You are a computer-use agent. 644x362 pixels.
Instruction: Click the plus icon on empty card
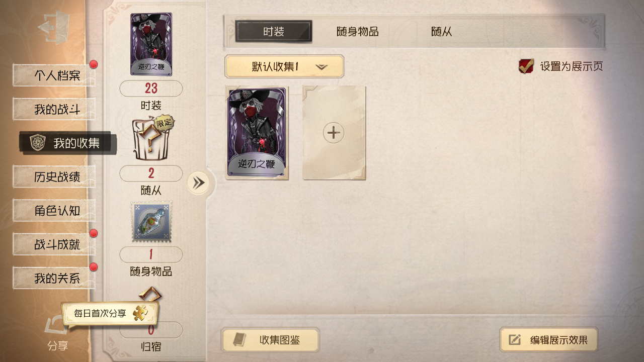click(x=334, y=133)
